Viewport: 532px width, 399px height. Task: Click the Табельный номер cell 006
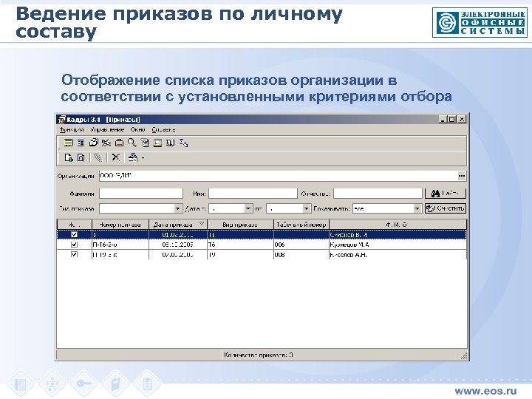[301, 245]
